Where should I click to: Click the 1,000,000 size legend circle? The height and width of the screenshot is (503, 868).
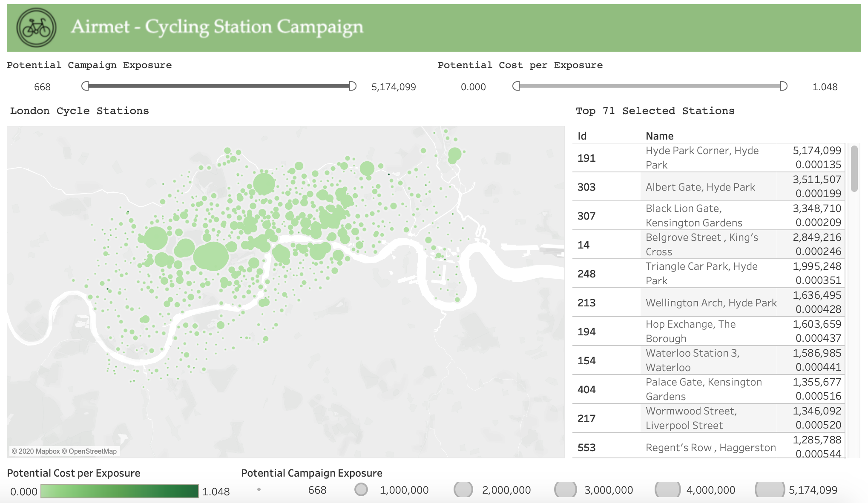361,490
